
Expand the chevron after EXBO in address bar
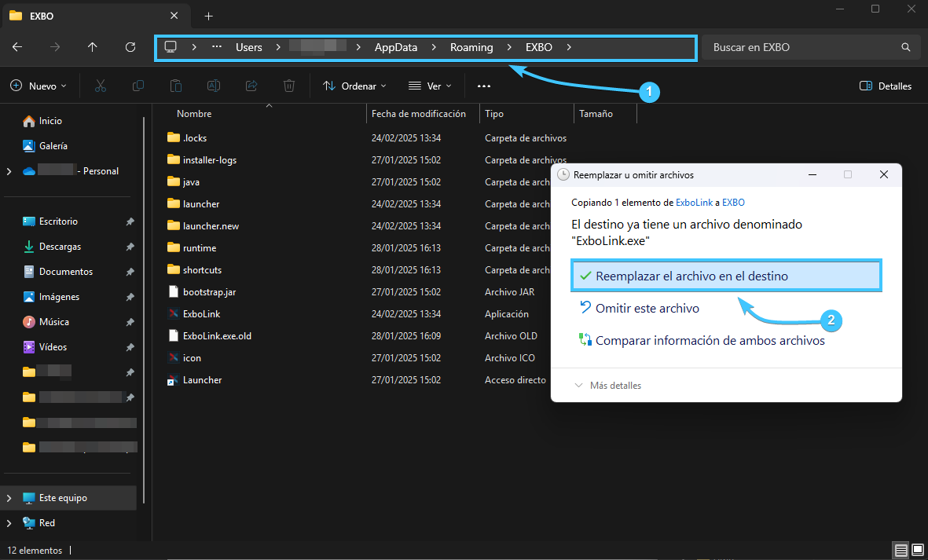[x=569, y=47]
